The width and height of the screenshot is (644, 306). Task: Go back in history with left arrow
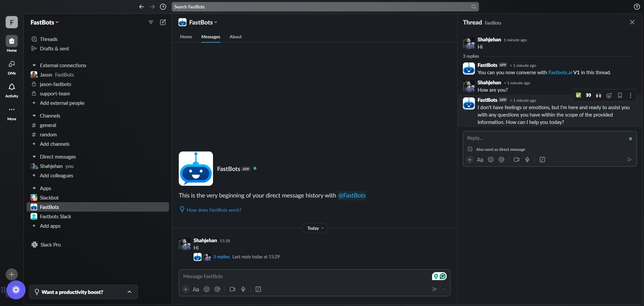click(142, 7)
